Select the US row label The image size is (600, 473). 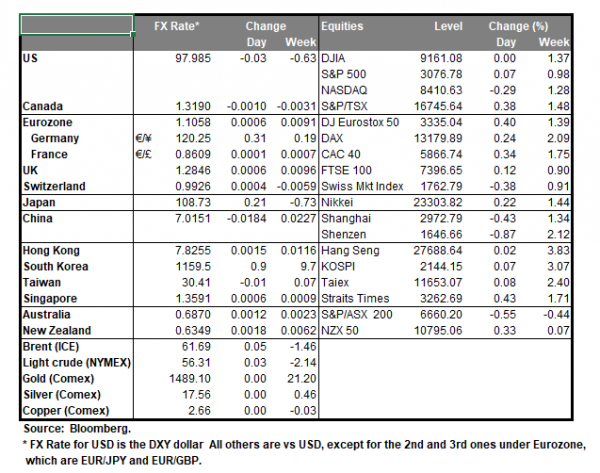[x=27, y=59]
